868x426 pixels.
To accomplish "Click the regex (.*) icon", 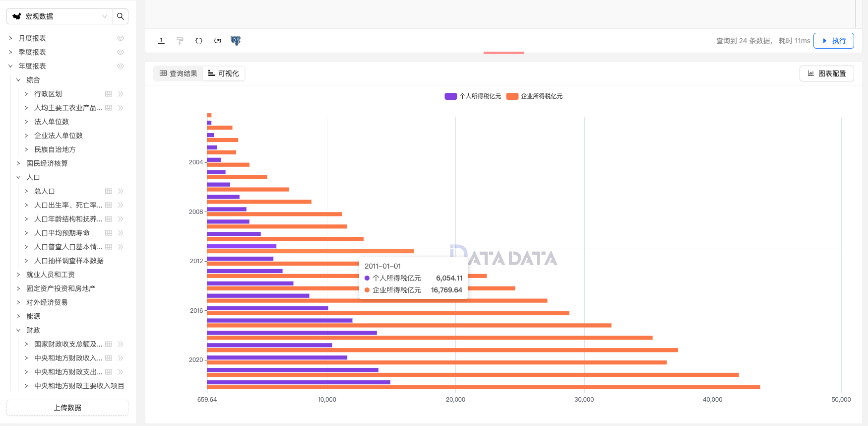I will click(218, 41).
